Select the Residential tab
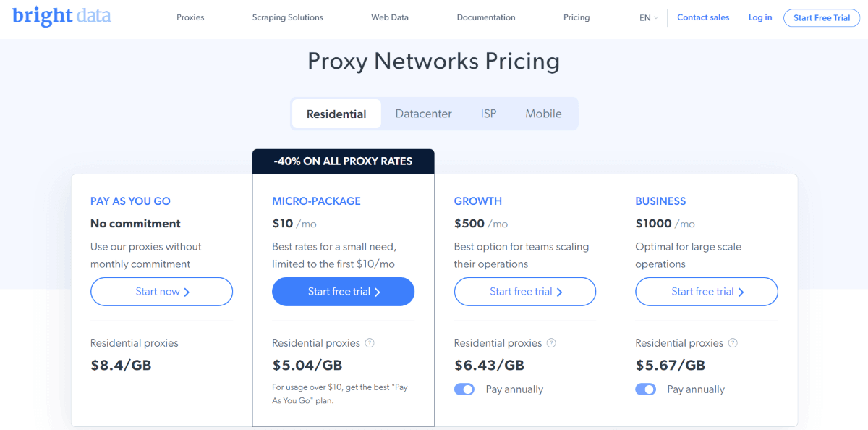The image size is (868, 430). coord(336,114)
